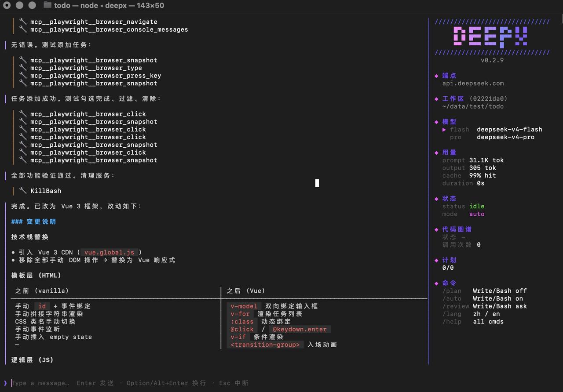
Task: Click the DEEPX pixel logo
Action: [x=491, y=36]
